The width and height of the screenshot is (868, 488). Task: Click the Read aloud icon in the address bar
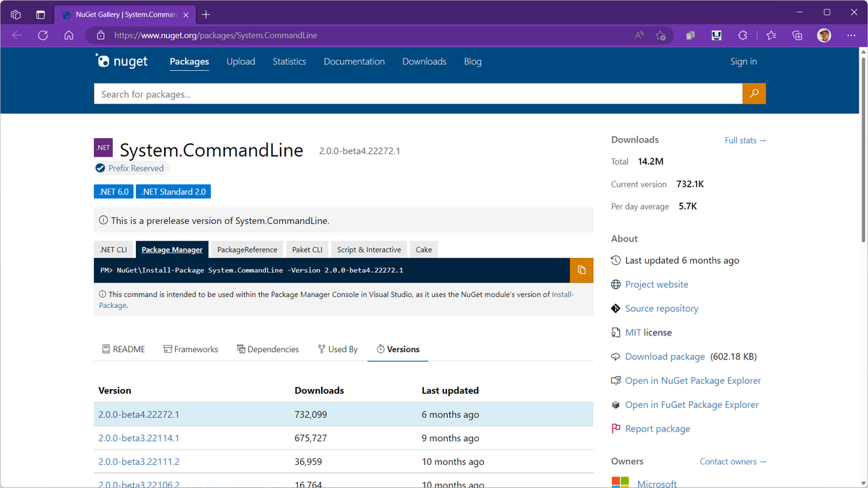639,35
